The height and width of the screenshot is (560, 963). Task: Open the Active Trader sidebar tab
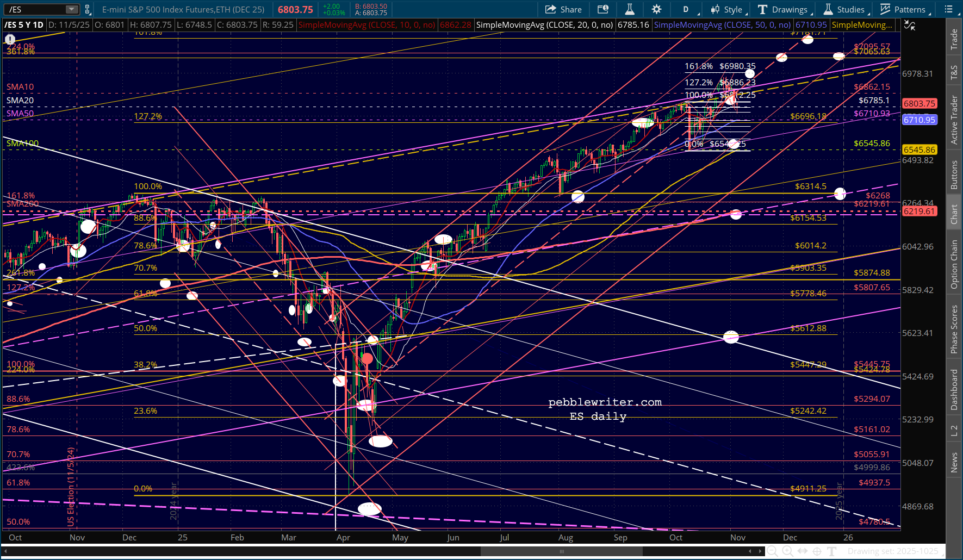tap(954, 120)
